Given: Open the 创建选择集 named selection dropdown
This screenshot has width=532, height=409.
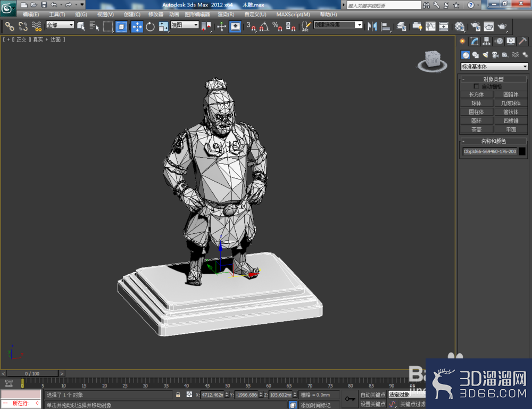Looking at the screenshot, I should coord(338,25).
